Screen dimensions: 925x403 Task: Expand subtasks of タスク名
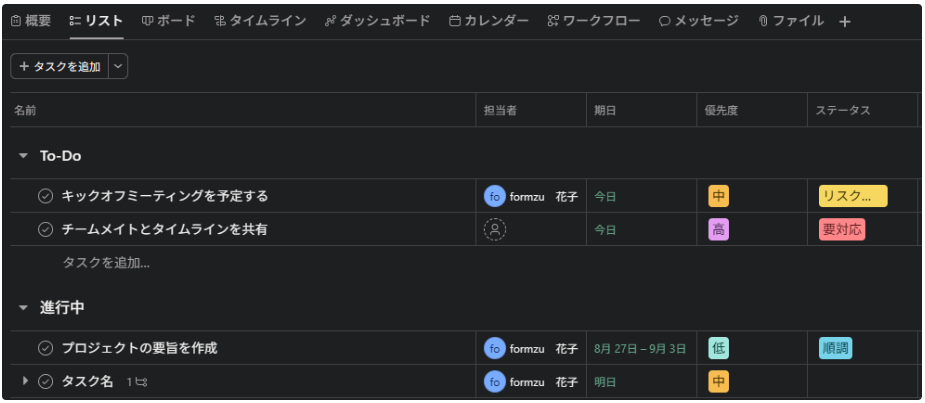tap(25, 381)
